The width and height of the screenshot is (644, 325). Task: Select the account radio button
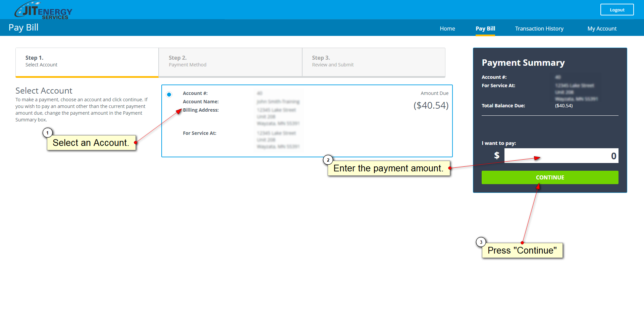169,95
